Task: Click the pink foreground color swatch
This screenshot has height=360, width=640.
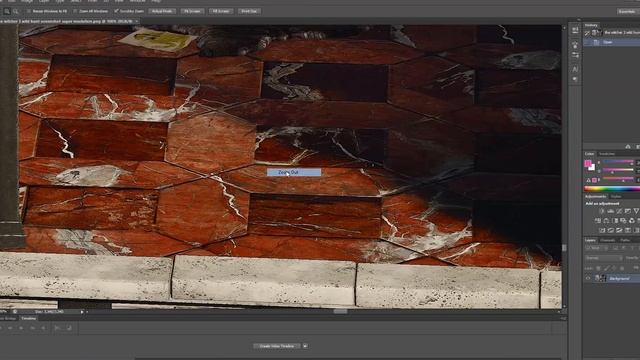Action: pyautogui.click(x=588, y=163)
